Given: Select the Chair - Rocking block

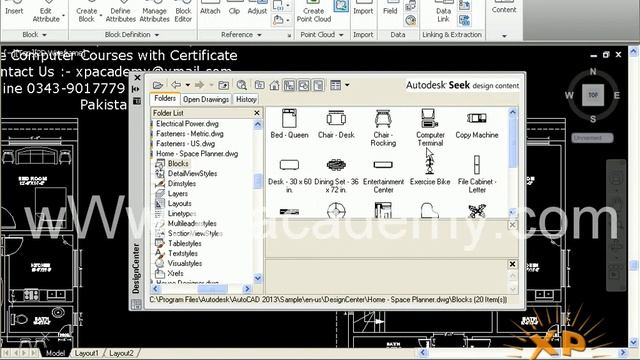Looking at the screenshot, I should click(383, 127).
